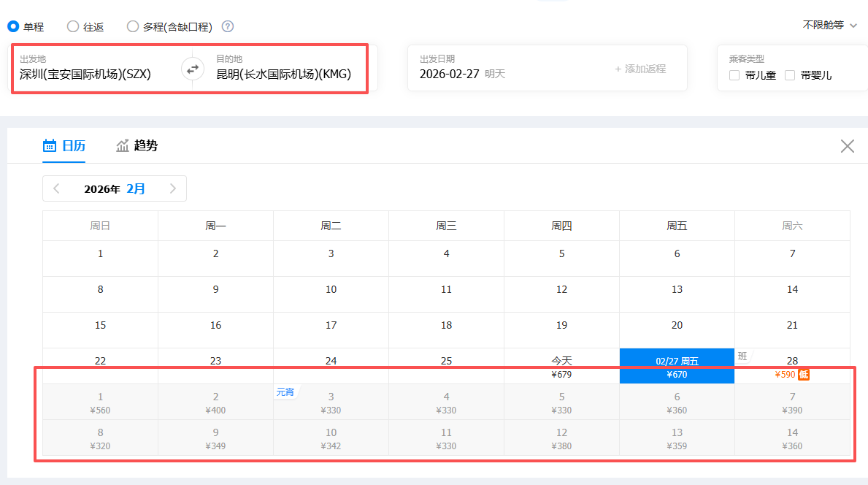
Task: Swap departure and destination airports
Action: [x=193, y=69]
